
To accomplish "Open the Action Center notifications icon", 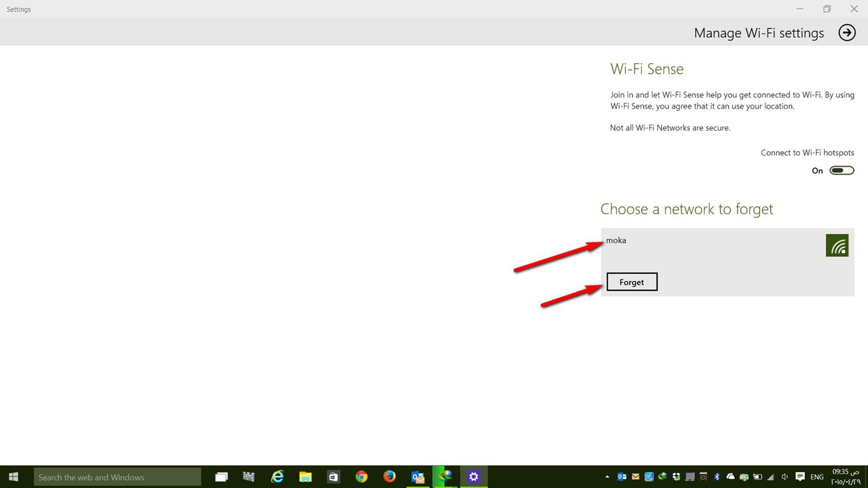I will click(800, 477).
